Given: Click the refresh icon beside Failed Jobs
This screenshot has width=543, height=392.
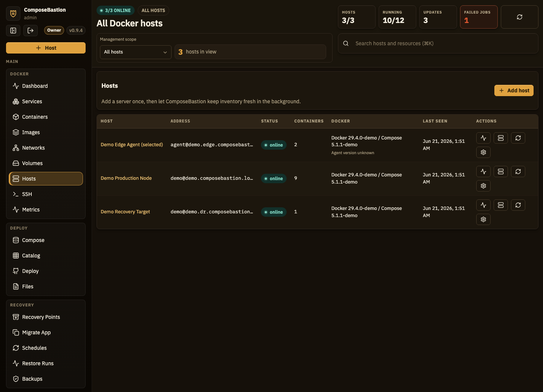Looking at the screenshot, I should (519, 17).
